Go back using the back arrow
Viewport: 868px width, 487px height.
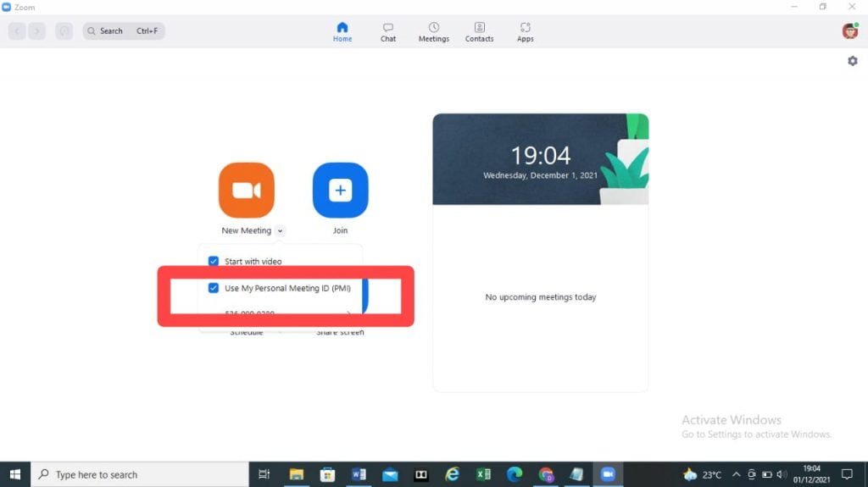click(x=17, y=31)
